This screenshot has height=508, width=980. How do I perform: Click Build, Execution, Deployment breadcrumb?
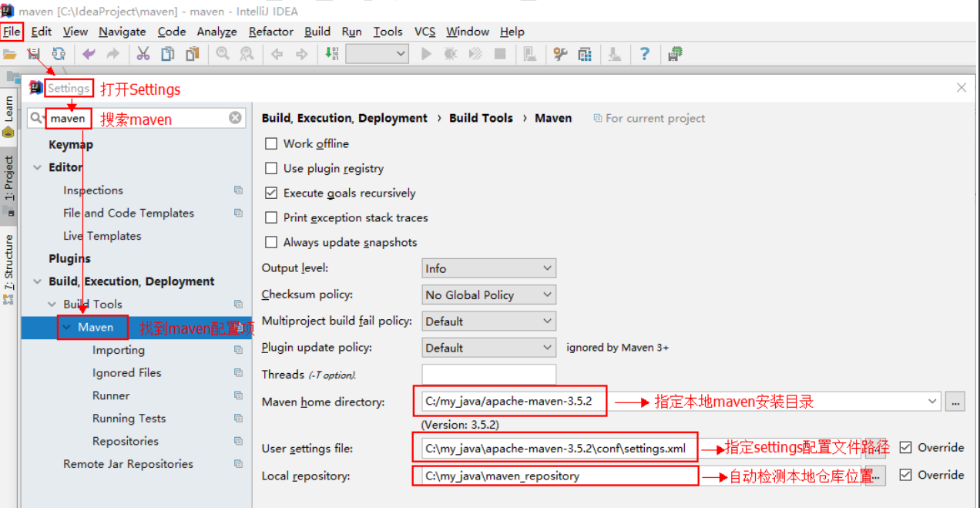(344, 118)
